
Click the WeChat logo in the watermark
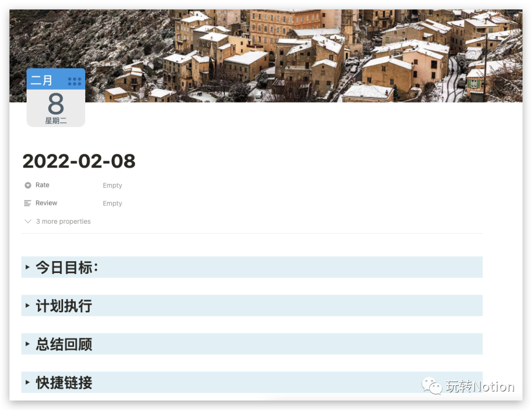[432, 386]
